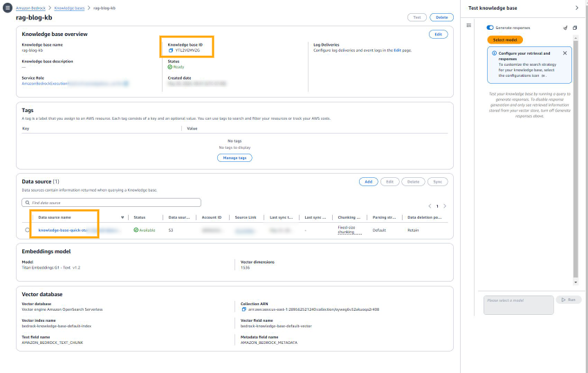The height and width of the screenshot is (373, 588).
Task: Go to previous data source page
Action: click(x=430, y=206)
